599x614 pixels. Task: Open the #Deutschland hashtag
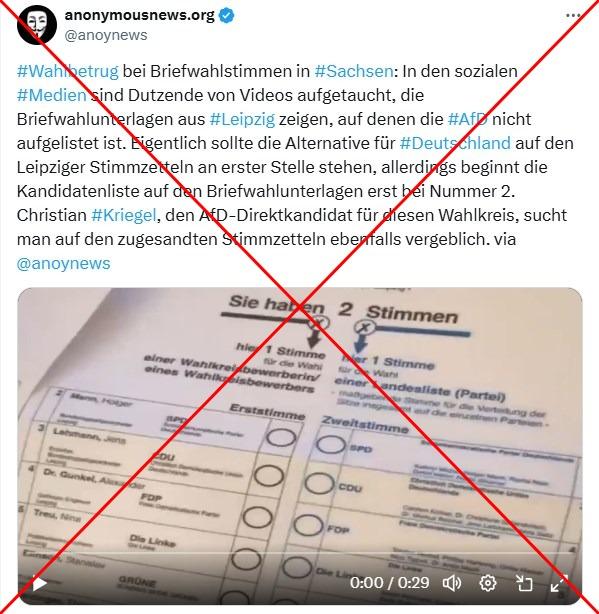(x=455, y=143)
